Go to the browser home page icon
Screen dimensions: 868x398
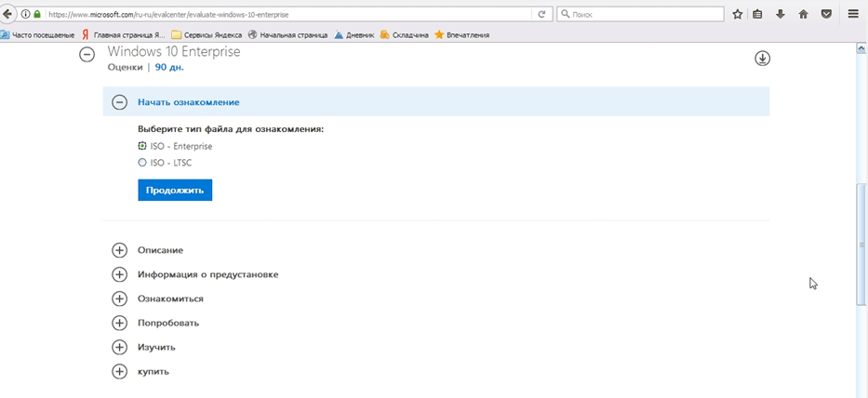[803, 14]
